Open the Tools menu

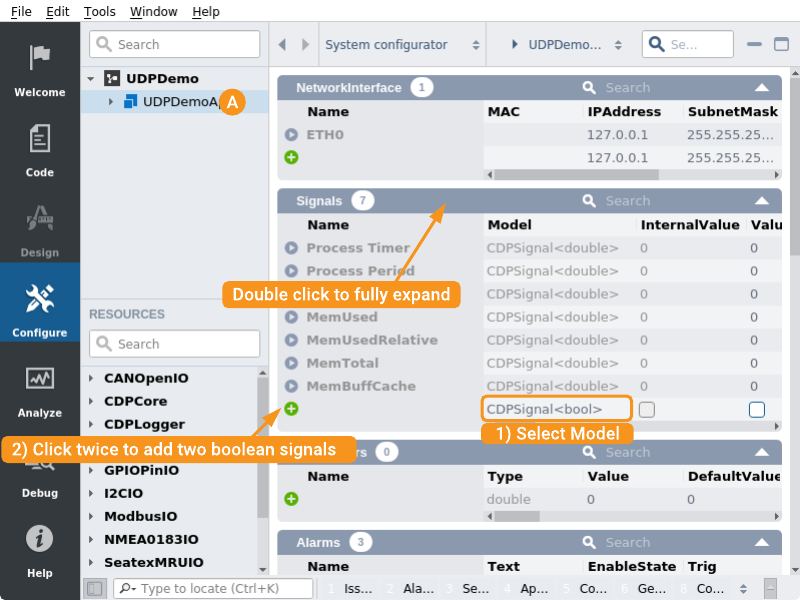(x=99, y=12)
